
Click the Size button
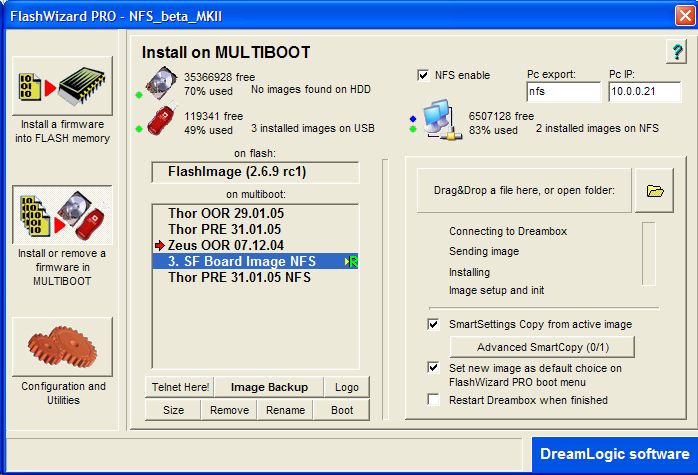[x=173, y=410]
